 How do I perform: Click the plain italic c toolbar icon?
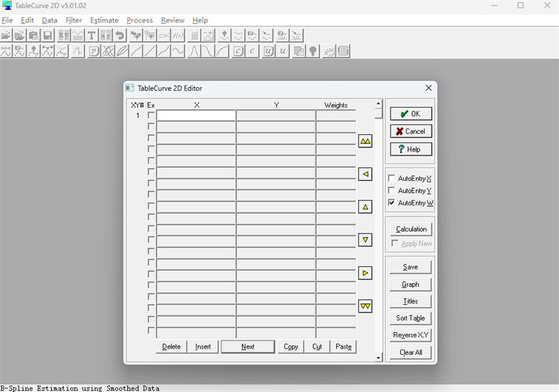[x=252, y=51]
